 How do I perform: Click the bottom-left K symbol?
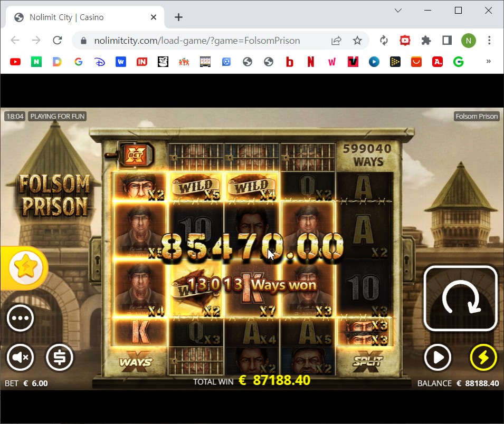tap(140, 332)
